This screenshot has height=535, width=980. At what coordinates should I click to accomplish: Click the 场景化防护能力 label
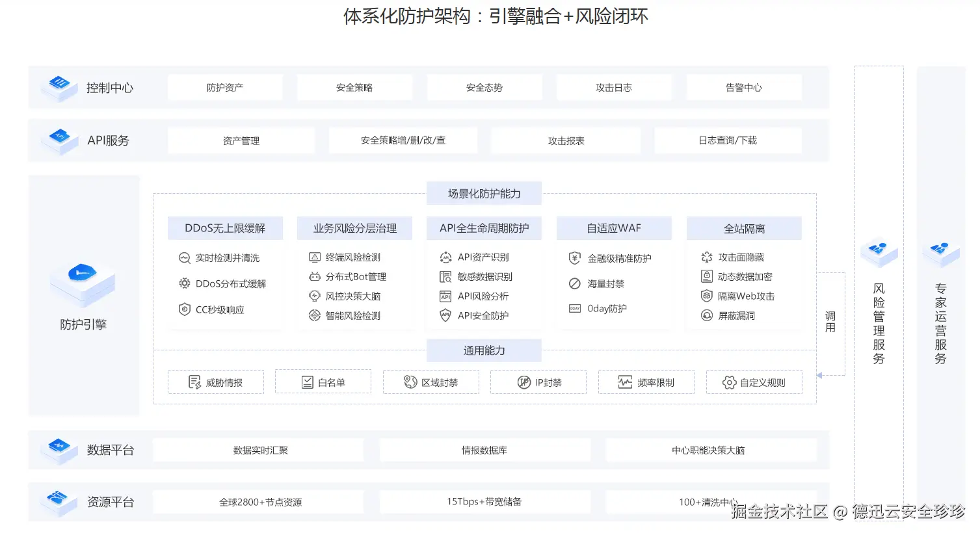click(x=484, y=193)
